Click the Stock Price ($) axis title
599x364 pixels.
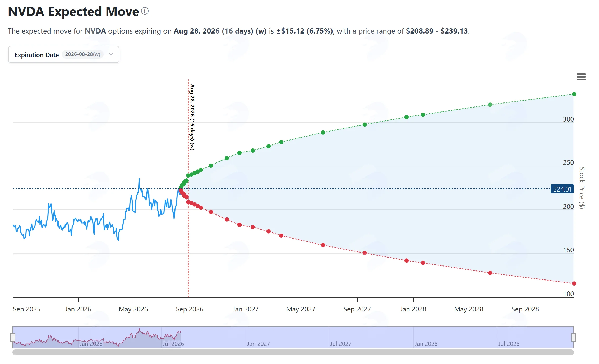click(x=582, y=188)
